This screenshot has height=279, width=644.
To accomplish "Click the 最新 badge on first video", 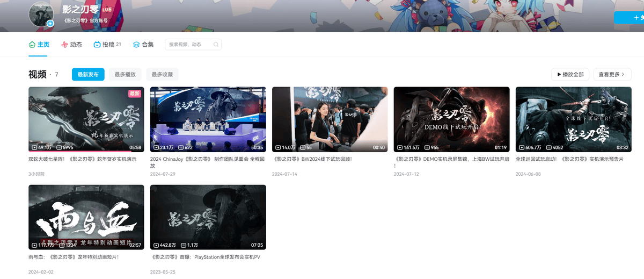I will pos(135,94).
